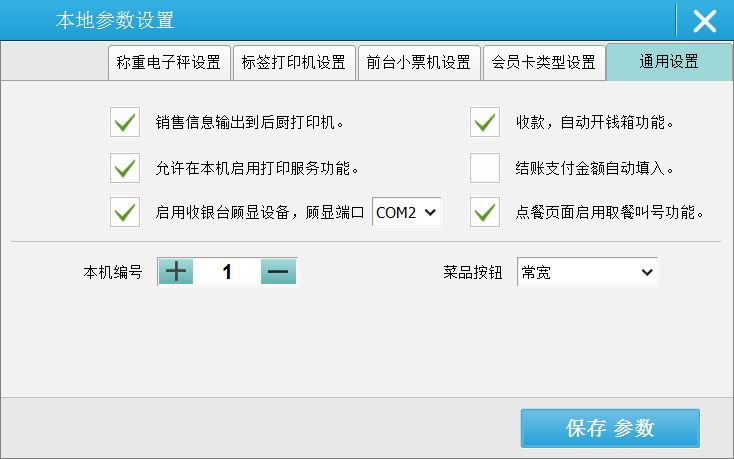Select the 会员卡类型设置 tab
This screenshot has height=459, width=734.
pyautogui.click(x=543, y=62)
